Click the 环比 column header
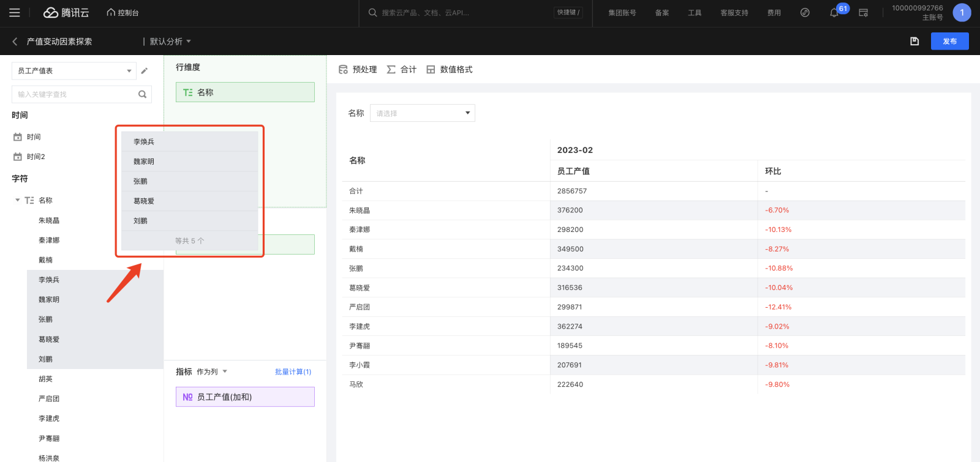This screenshot has height=462, width=980. 773,171
